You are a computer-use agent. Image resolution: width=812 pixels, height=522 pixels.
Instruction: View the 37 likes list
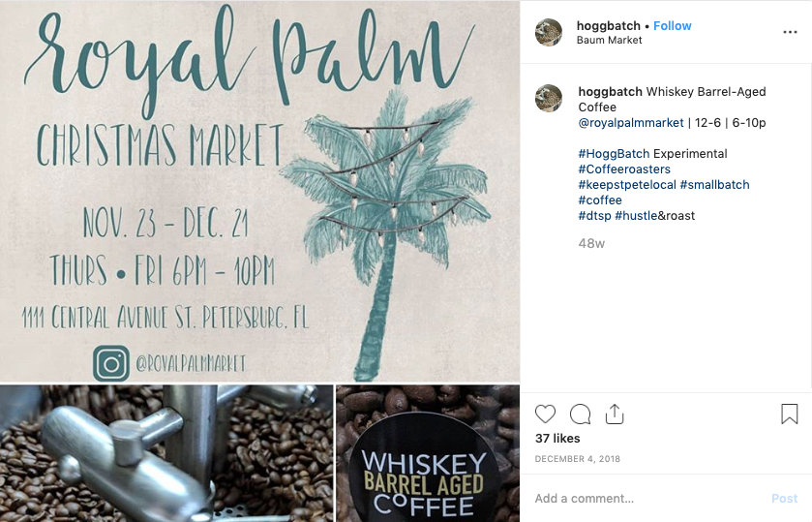coord(557,439)
